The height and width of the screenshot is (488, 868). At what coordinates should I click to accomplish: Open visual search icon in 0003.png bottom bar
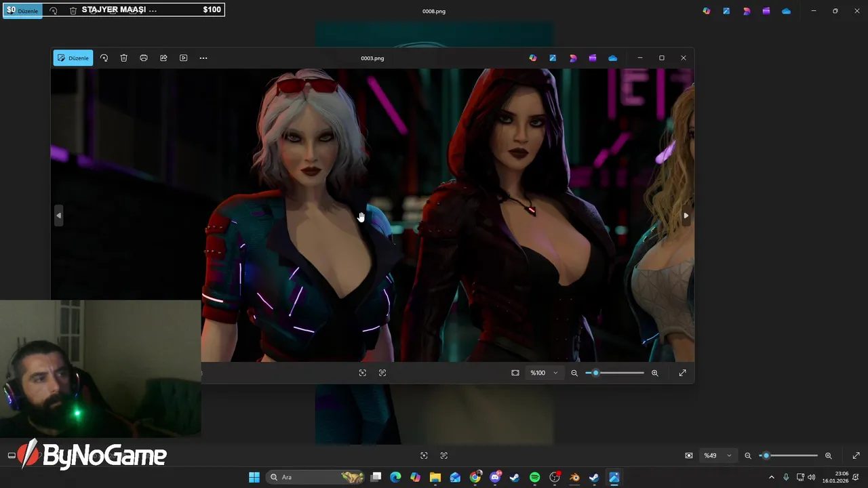(363, 373)
